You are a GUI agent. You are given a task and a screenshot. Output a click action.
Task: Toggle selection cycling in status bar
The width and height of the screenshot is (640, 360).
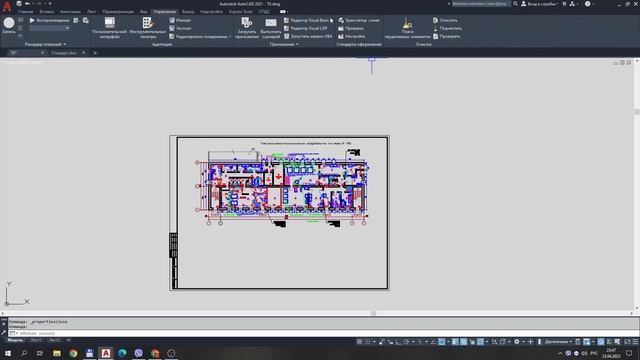coord(472,342)
